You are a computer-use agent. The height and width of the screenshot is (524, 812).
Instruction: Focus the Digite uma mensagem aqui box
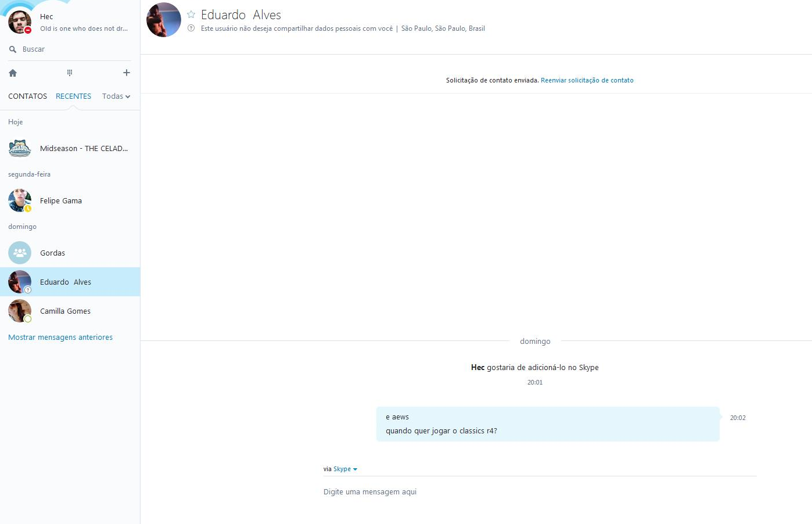coord(540,492)
